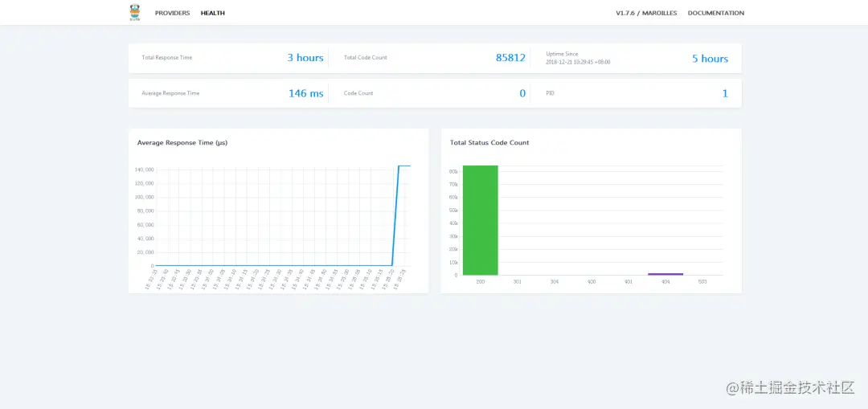Click the 85812 total code value
The width and height of the screenshot is (868, 409).
point(510,58)
